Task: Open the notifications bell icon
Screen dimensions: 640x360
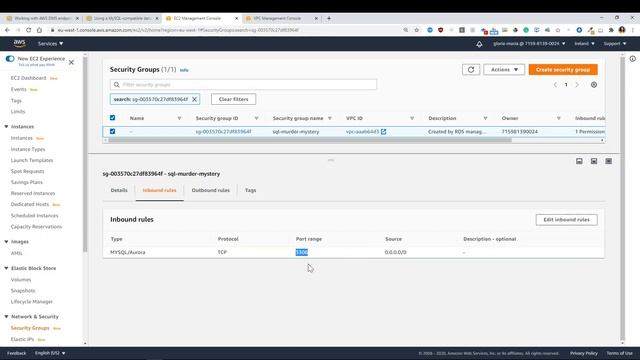Action: tap(479, 44)
